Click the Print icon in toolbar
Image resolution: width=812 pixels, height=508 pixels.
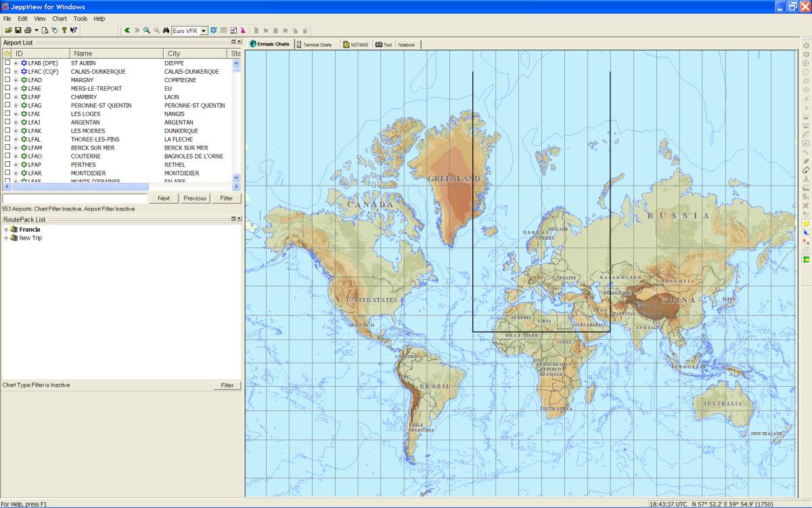pyautogui.click(x=27, y=30)
